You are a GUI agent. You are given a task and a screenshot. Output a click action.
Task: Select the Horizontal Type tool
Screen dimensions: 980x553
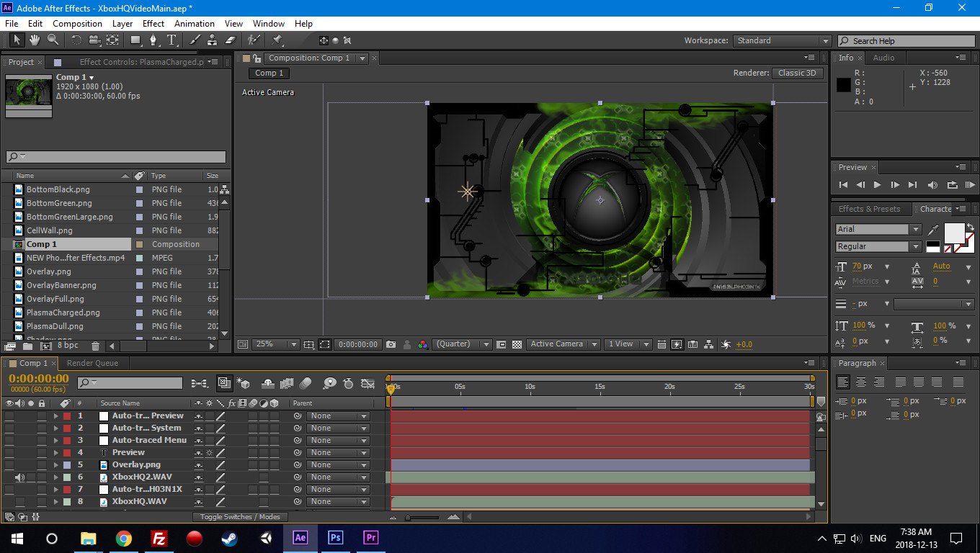tap(171, 40)
